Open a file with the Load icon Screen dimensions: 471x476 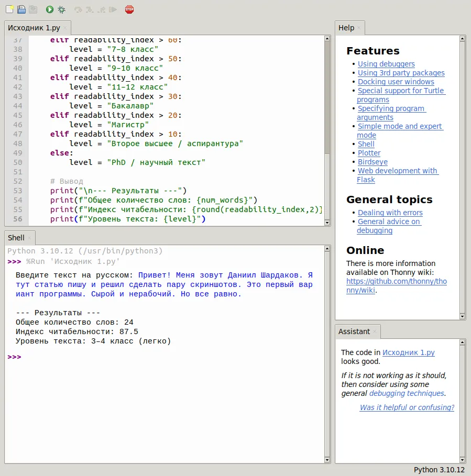pyautogui.click(x=21, y=9)
